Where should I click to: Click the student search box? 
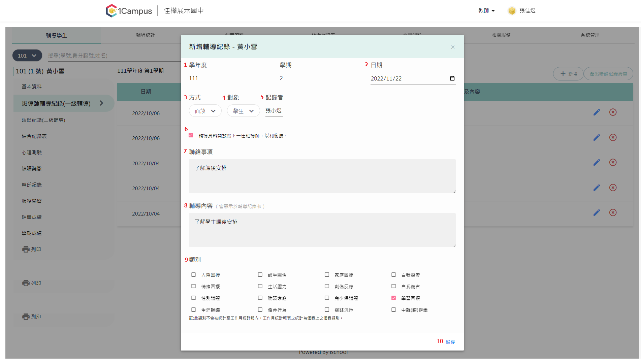coord(114,56)
